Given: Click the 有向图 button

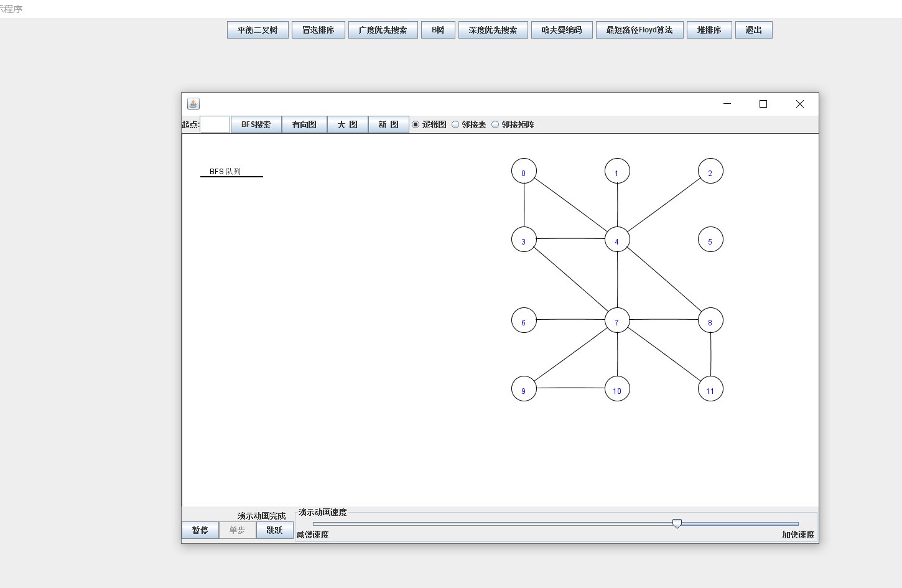Looking at the screenshot, I should (x=304, y=124).
